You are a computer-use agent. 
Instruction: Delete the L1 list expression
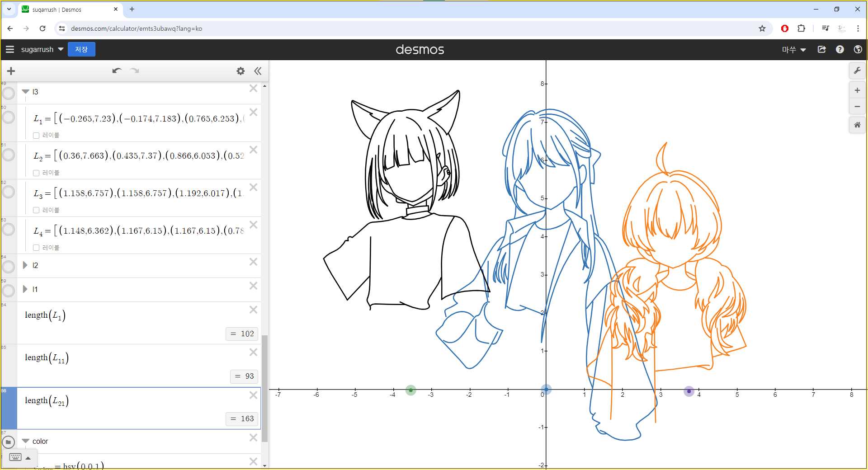click(x=254, y=112)
